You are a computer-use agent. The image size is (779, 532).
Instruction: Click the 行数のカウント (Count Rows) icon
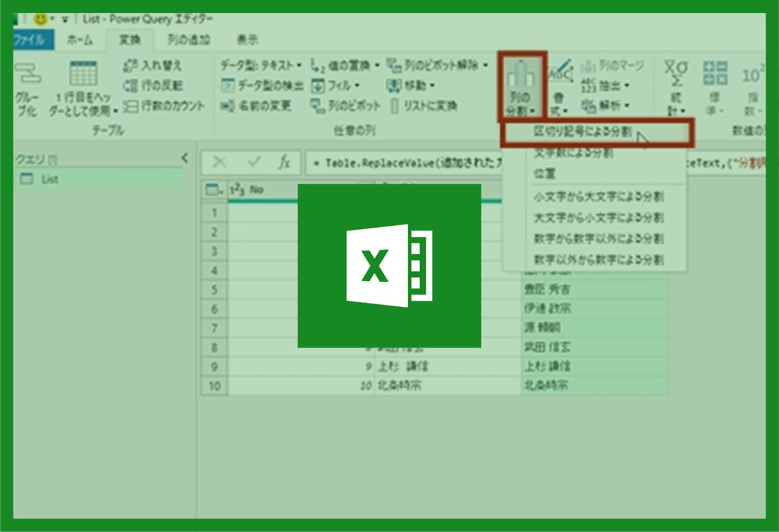[x=130, y=106]
